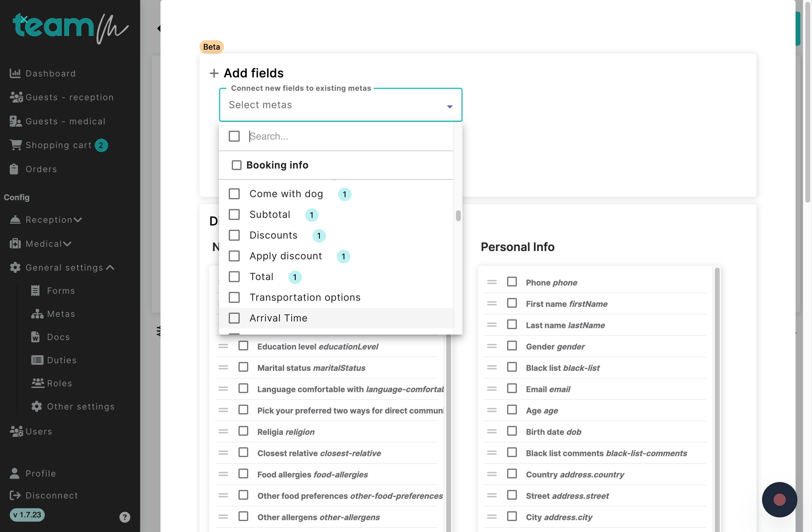Open the Metas hierarchy icon
The width and height of the screenshot is (812, 532).
tap(37, 314)
